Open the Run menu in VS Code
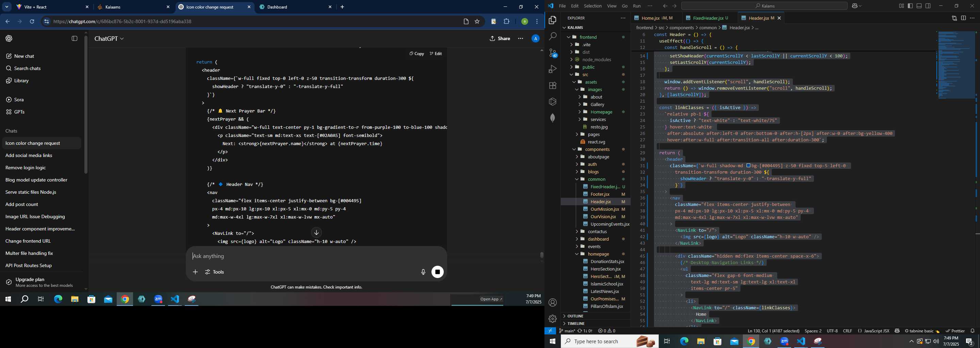The width and height of the screenshot is (980, 348). pyautogui.click(x=637, y=6)
